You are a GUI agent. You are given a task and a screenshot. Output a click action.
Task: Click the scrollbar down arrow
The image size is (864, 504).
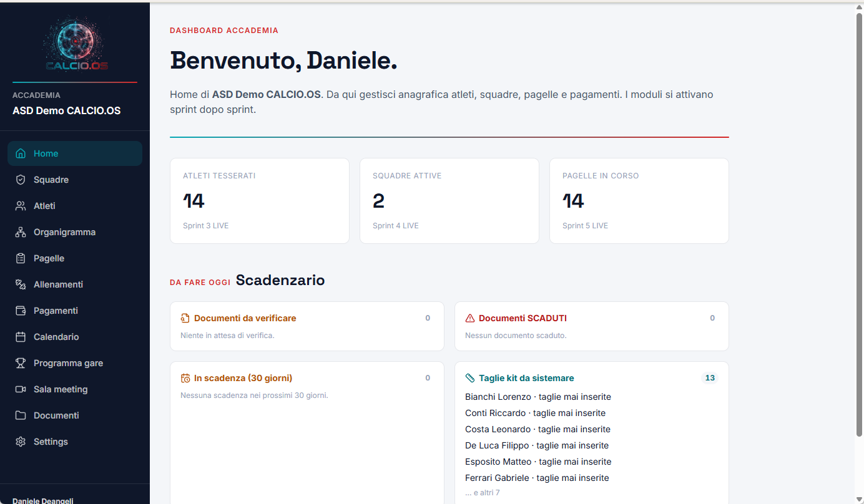tap(859, 499)
